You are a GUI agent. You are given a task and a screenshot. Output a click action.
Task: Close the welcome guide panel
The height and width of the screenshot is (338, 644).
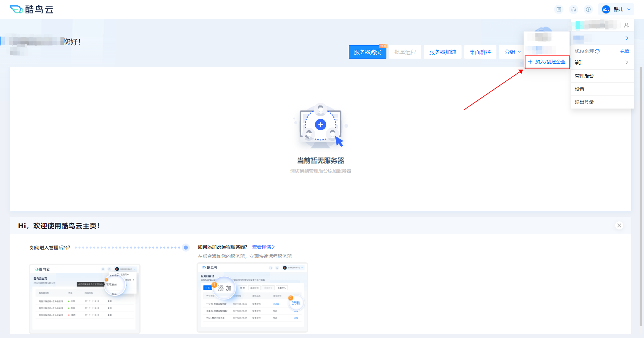tap(619, 225)
